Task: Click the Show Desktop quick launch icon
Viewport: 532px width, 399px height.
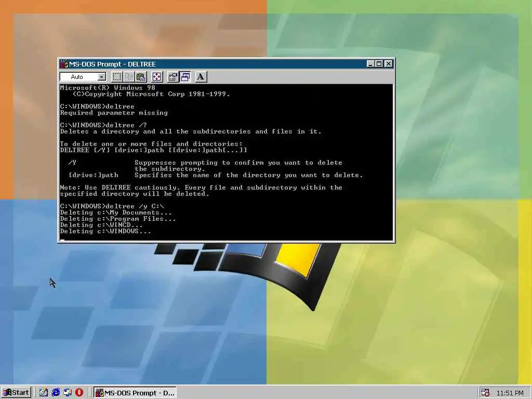Action: [43, 393]
